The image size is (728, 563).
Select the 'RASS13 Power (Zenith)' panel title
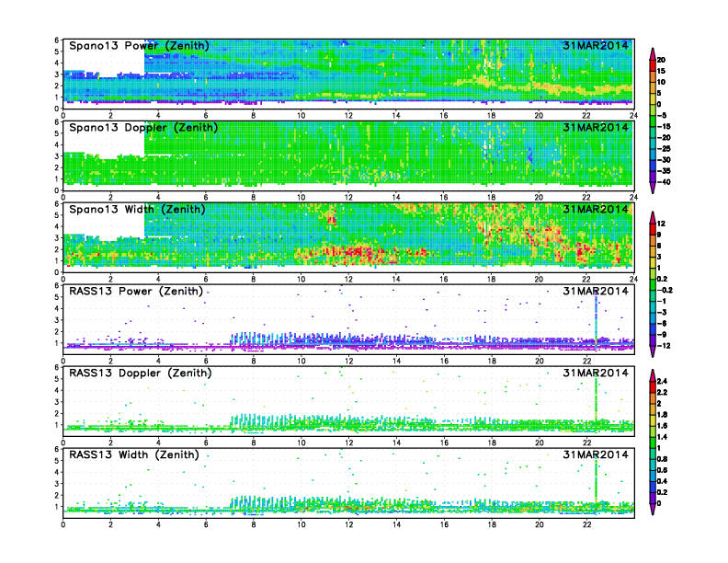click(x=136, y=291)
